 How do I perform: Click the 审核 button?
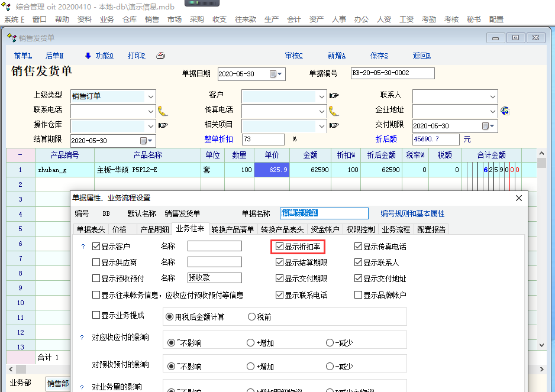tap(293, 56)
